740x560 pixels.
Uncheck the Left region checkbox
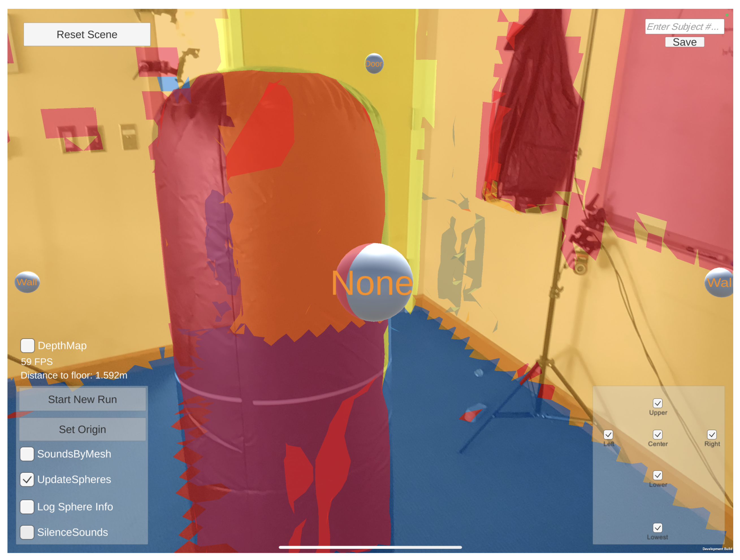pyautogui.click(x=608, y=435)
